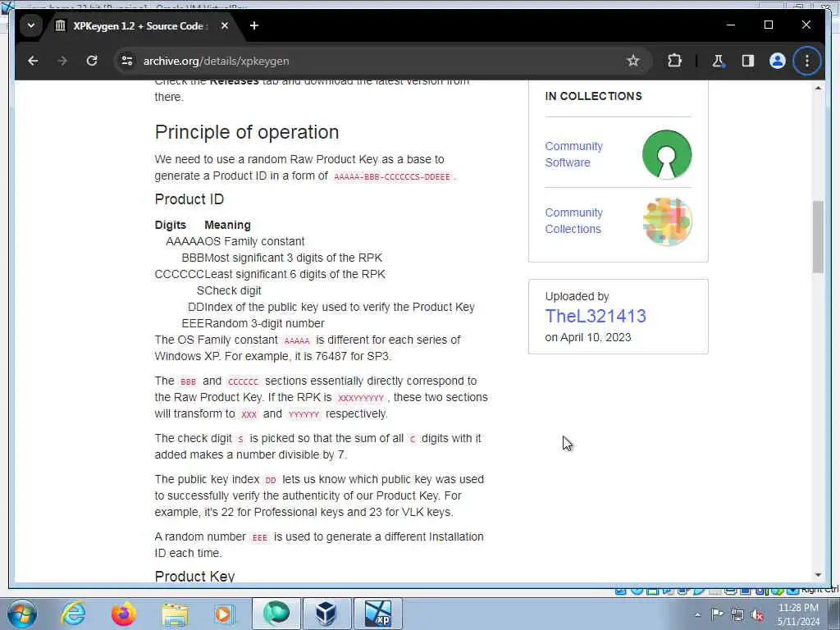Image resolution: width=840 pixels, height=630 pixels.
Task: Switch to VirtualBox Manager on taskbar
Action: click(x=326, y=614)
